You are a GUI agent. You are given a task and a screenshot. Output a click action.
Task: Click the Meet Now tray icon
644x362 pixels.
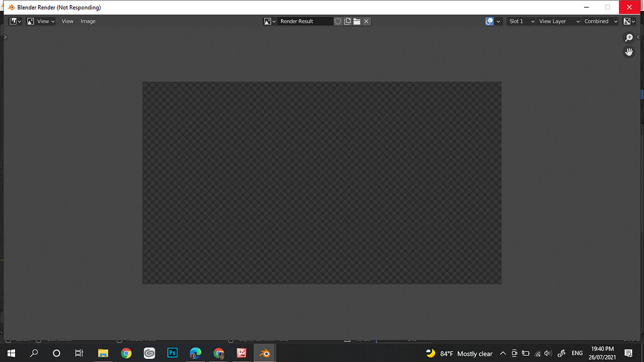tap(514, 353)
